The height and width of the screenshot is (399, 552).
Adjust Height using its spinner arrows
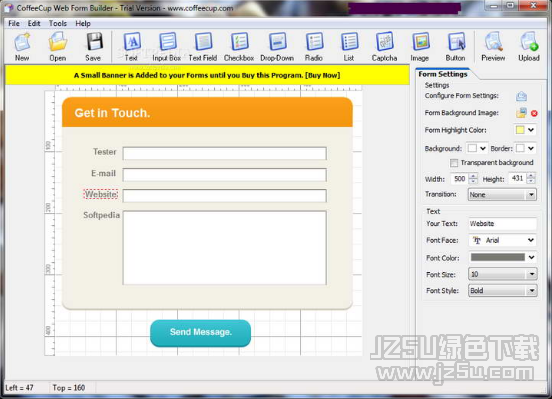click(531, 178)
